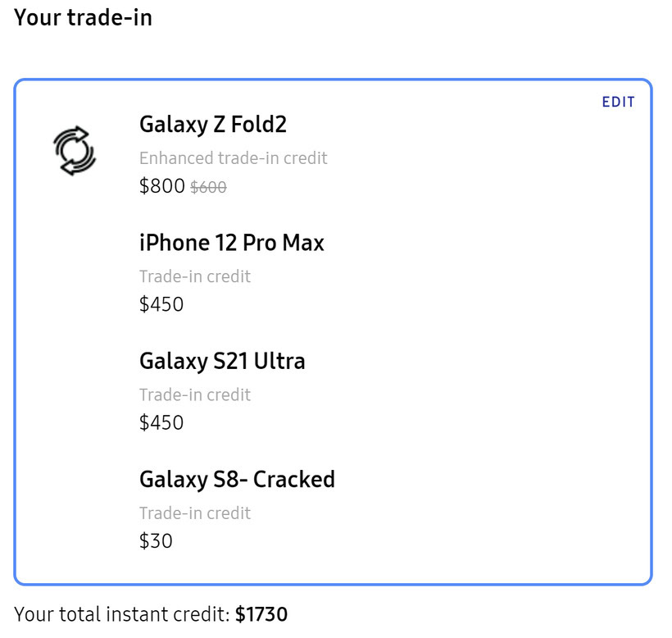This screenshot has width=672, height=638.
Task: Click the bold $1730 total amount
Action: pyautogui.click(x=261, y=614)
